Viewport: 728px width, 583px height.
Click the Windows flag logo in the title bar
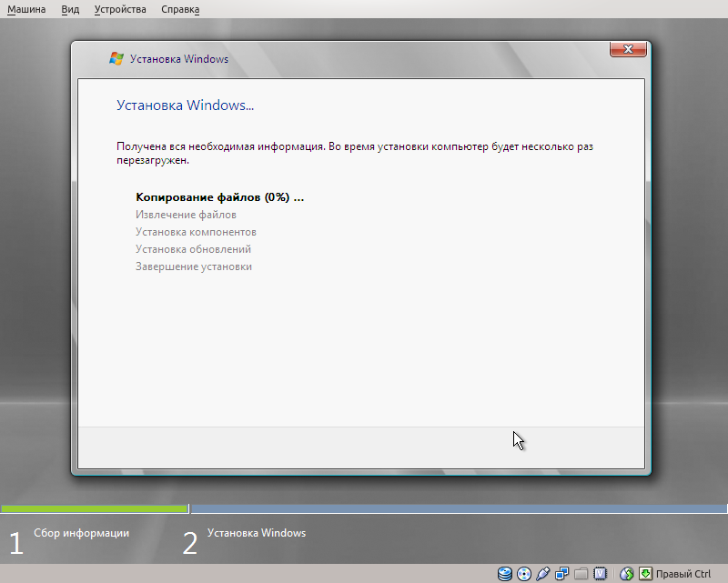click(x=116, y=58)
